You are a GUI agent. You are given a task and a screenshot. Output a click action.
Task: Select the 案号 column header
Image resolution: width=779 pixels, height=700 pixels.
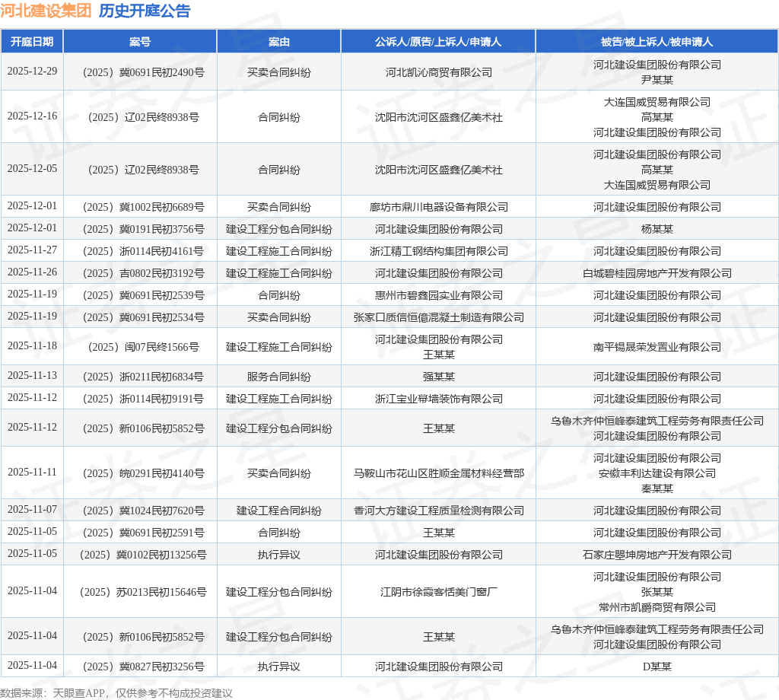point(140,42)
